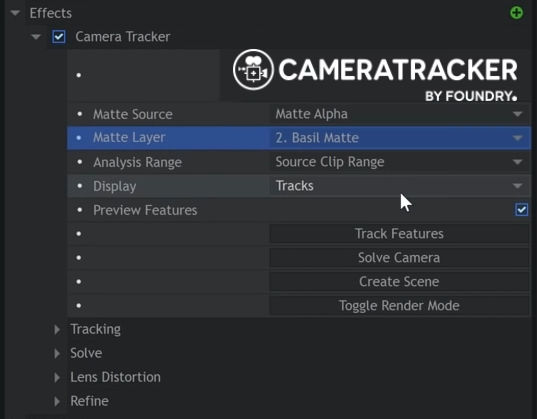The width and height of the screenshot is (537, 419).
Task: Click the Solve Camera button
Action: 399,258
